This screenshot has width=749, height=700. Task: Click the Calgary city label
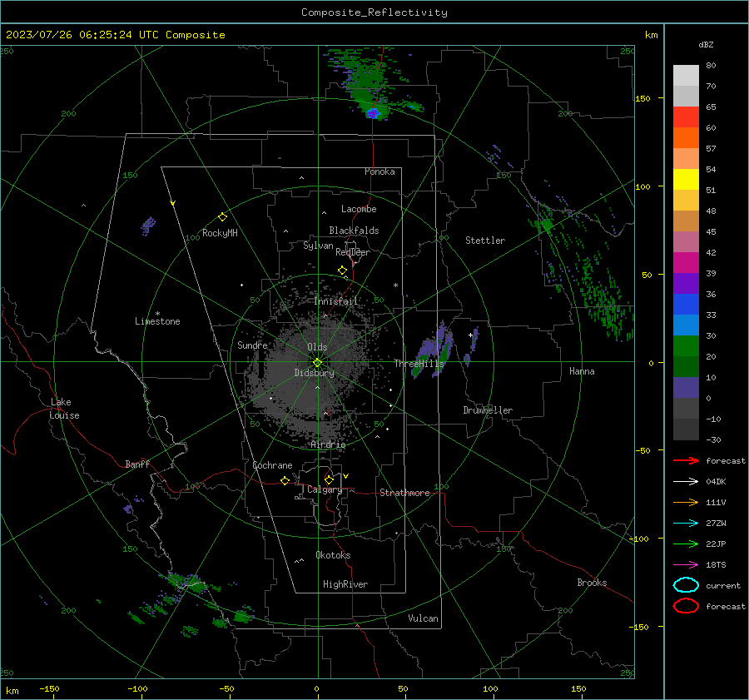point(325,489)
